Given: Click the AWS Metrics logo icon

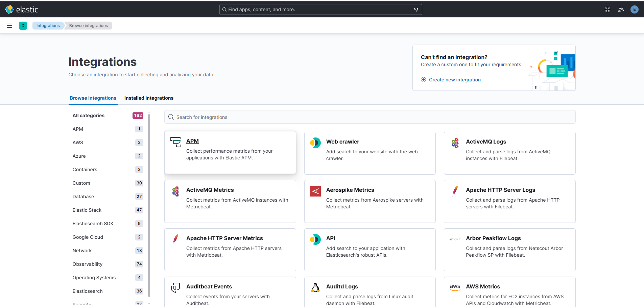Looking at the screenshot, I should click(x=455, y=288).
